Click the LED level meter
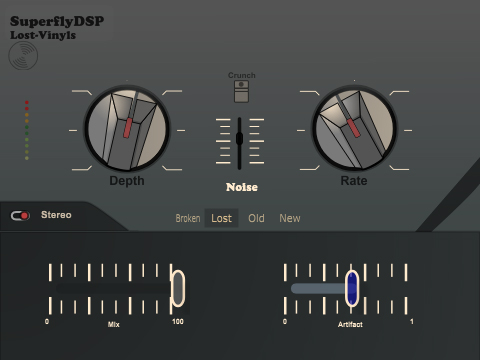The width and height of the screenshot is (480, 360). click(x=27, y=130)
